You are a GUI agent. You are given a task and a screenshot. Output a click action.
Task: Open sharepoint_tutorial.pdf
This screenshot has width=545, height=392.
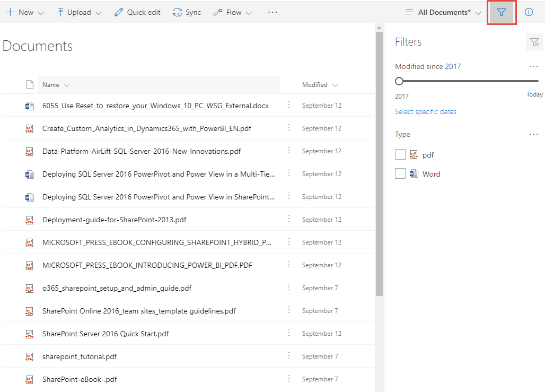click(79, 357)
